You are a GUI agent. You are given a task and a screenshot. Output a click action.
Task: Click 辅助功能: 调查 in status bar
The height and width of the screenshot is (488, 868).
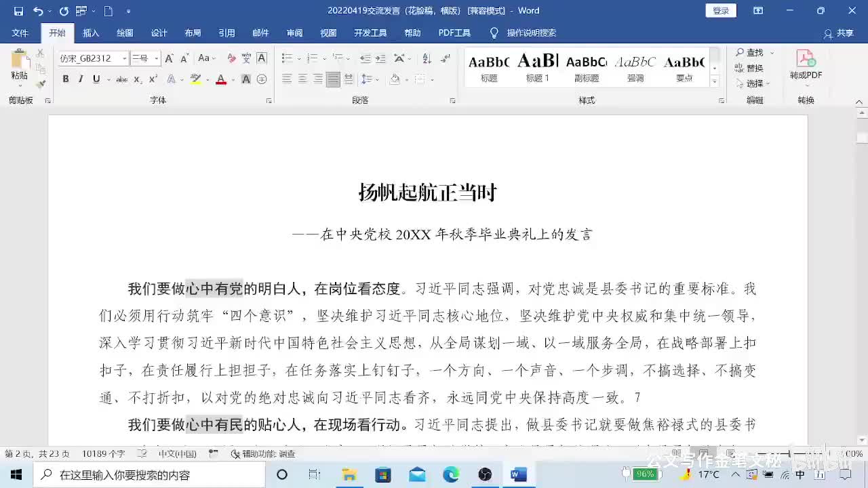coord(263,453)
